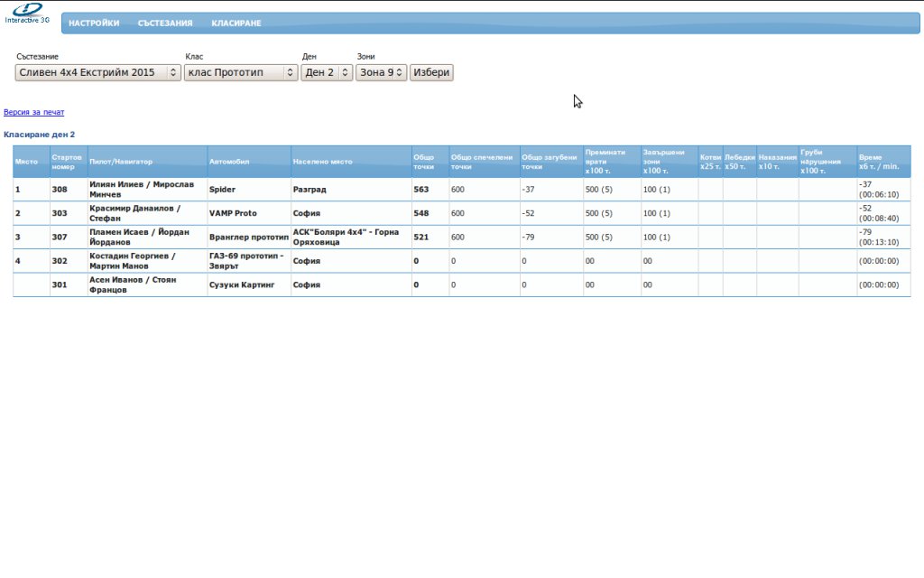Viewport: 924px width, 578px height.
Task: Click the total points value 563
Action: [x=421, y=191]
